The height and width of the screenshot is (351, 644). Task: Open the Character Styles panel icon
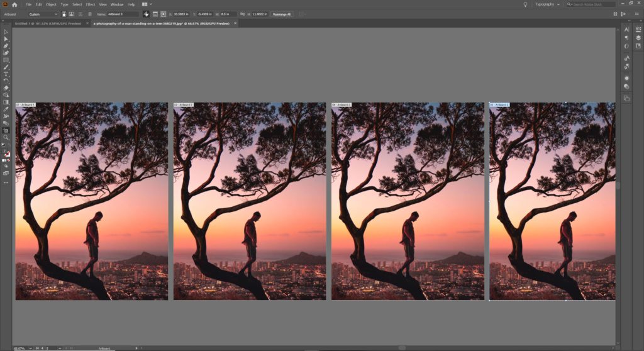click(626, 58)
